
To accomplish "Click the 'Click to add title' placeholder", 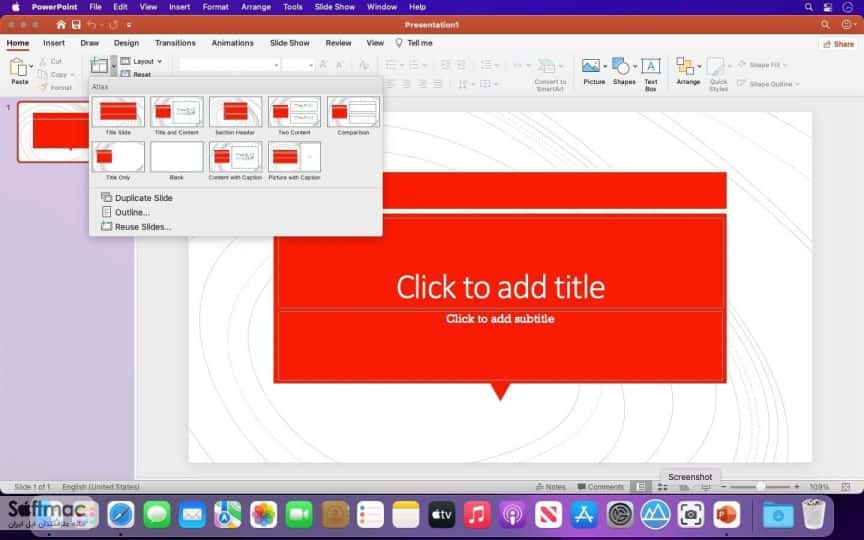I will [x=500, y=287].
